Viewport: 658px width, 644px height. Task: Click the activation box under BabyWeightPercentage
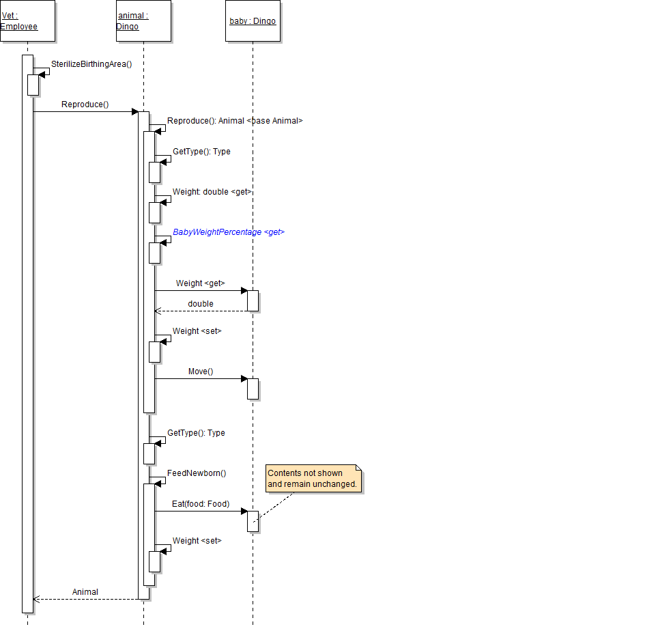click(x=154, y=253)
